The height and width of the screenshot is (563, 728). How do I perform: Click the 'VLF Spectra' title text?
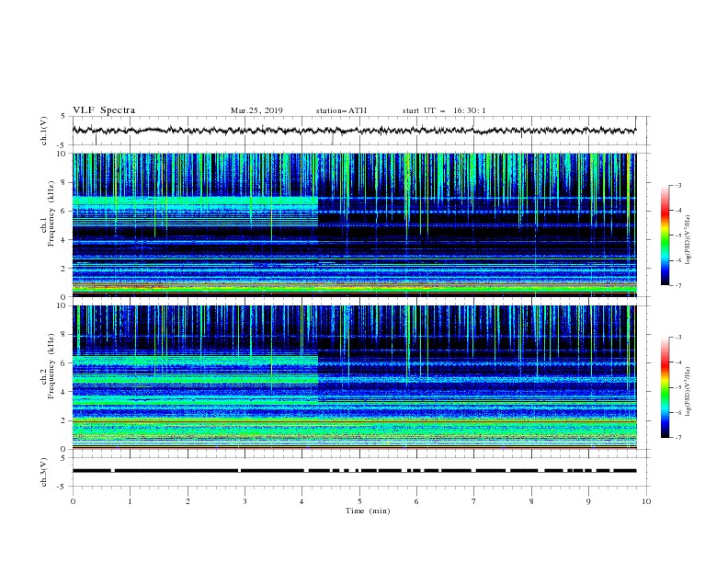(x=104, y=110)
